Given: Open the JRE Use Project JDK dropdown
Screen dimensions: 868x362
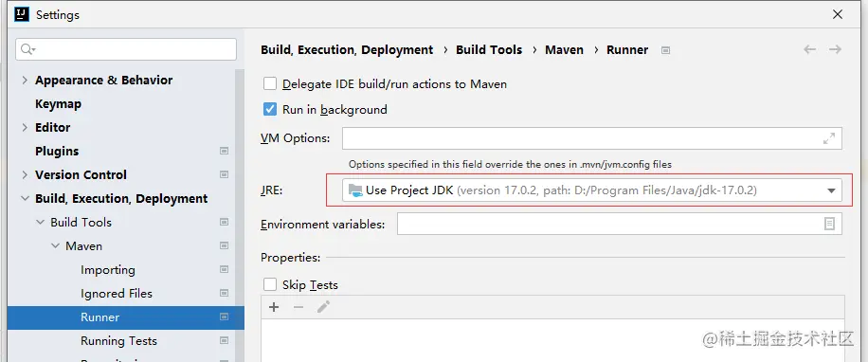Looking at the screenshot, I should [591, 190].
